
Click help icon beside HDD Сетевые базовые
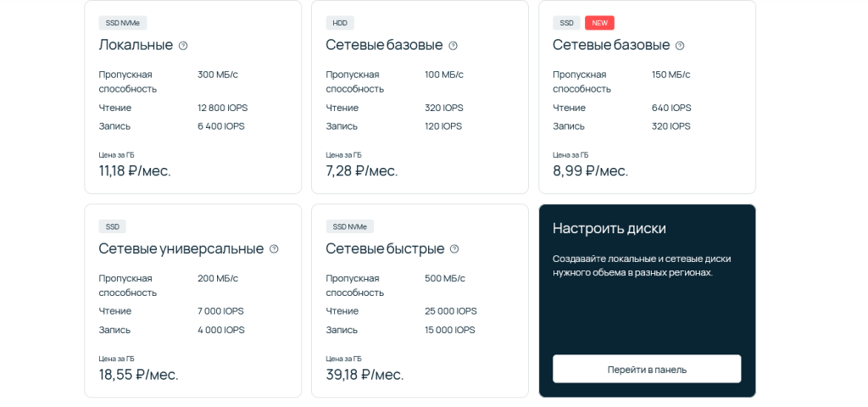tap(453, 46)
